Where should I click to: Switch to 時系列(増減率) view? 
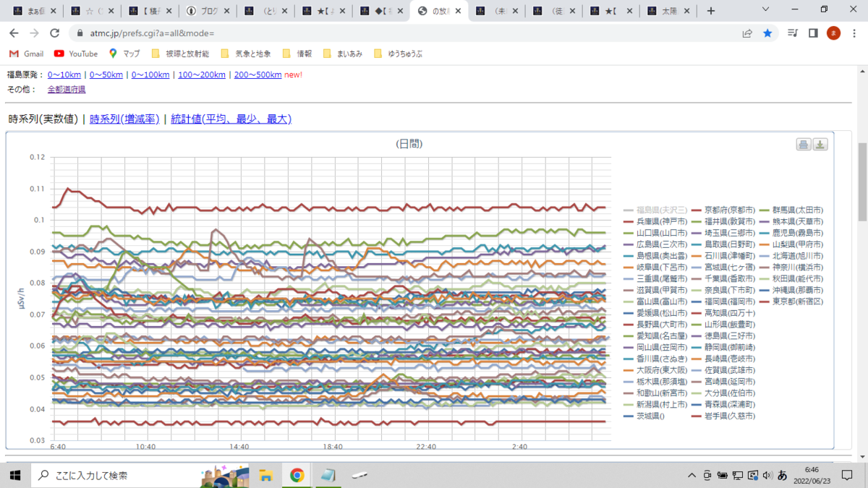(x=124, y=119)
